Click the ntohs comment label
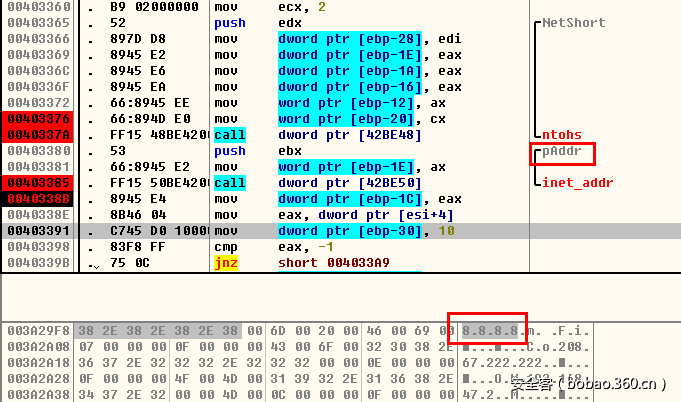Viewport: 681px width, 402px height. point(561,135)
